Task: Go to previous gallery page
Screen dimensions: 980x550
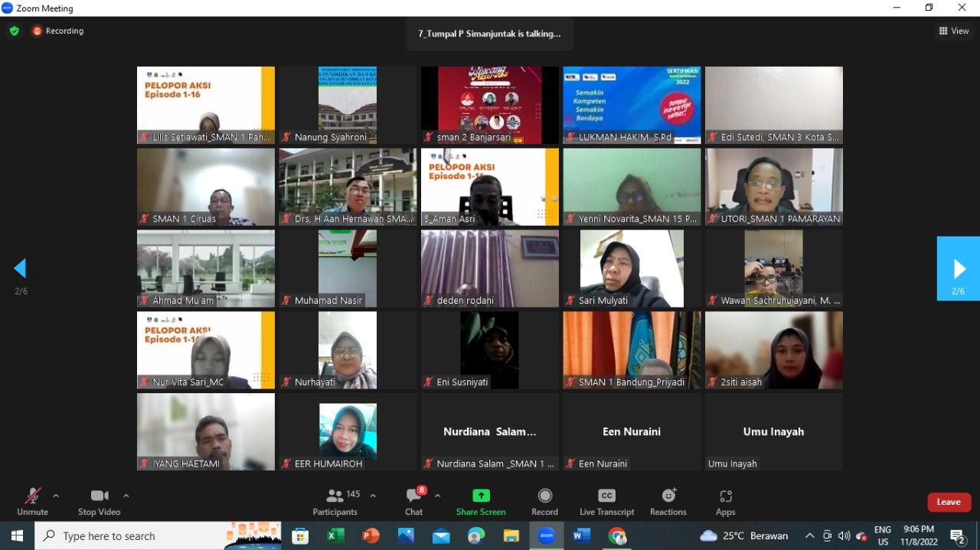Action: (21, 268)
